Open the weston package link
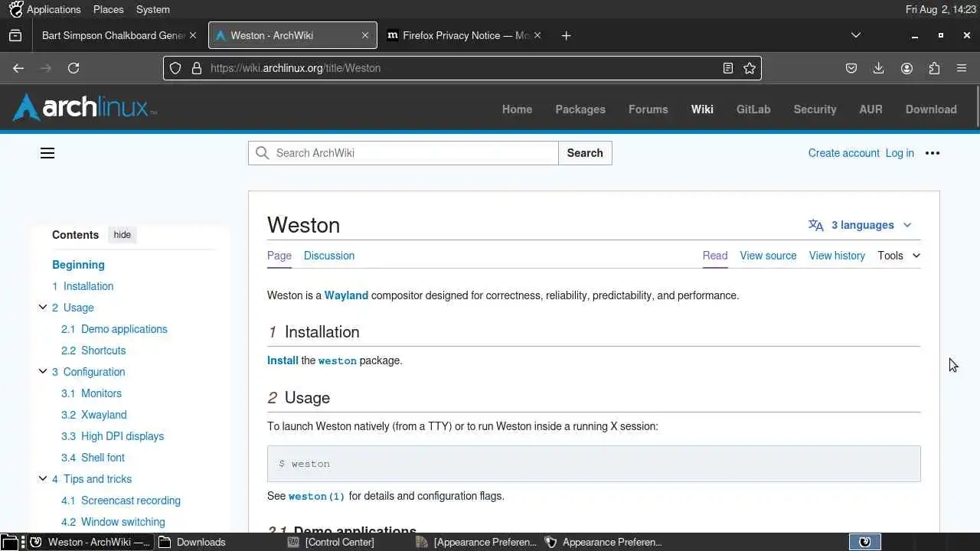Image resolution: width=980 pixels, height=551 pixels. click(338, 360)
